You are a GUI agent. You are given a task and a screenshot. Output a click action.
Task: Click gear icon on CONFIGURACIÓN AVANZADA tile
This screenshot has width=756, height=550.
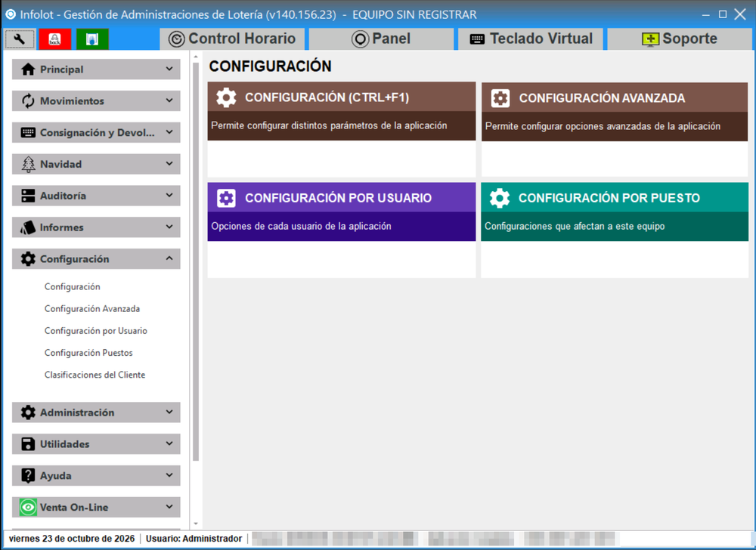pyautogui.click(x=500, y=98)
